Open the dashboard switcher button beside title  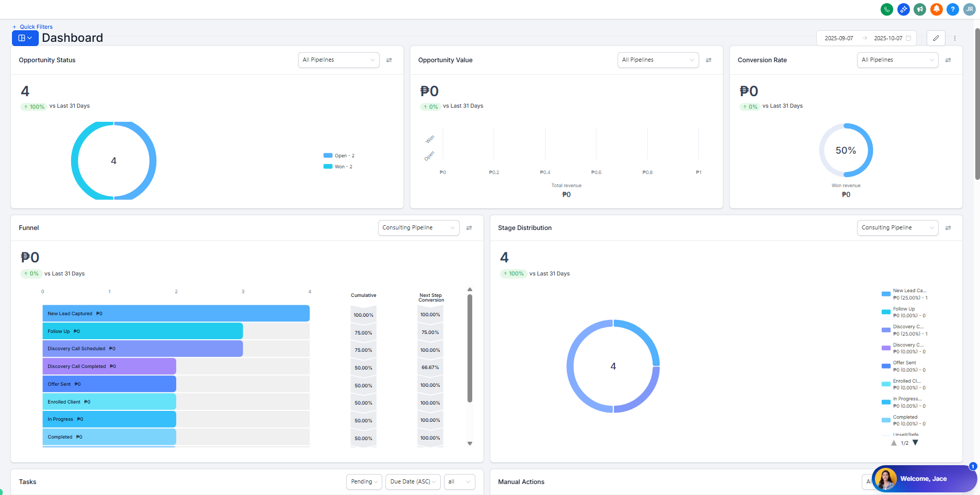25,38
